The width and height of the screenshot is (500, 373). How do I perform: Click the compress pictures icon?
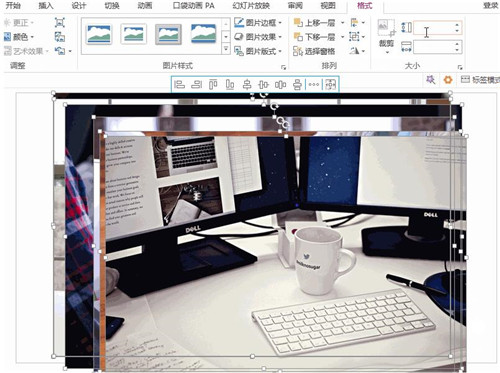tap(60, 23)
